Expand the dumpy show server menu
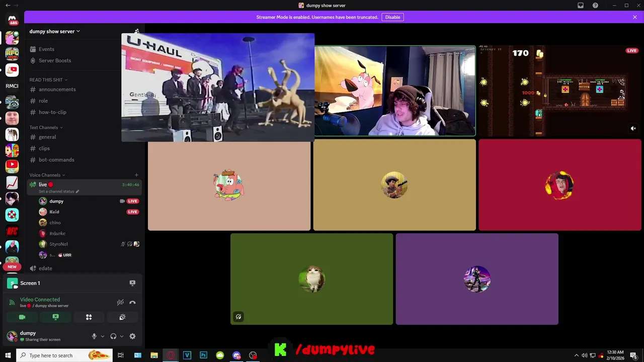This screenshot has height=362, width=644. point(54,31)
